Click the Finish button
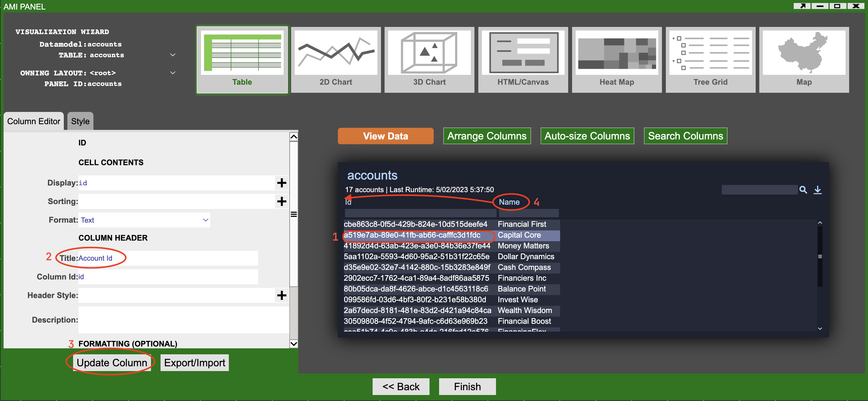 click(467, 387)
